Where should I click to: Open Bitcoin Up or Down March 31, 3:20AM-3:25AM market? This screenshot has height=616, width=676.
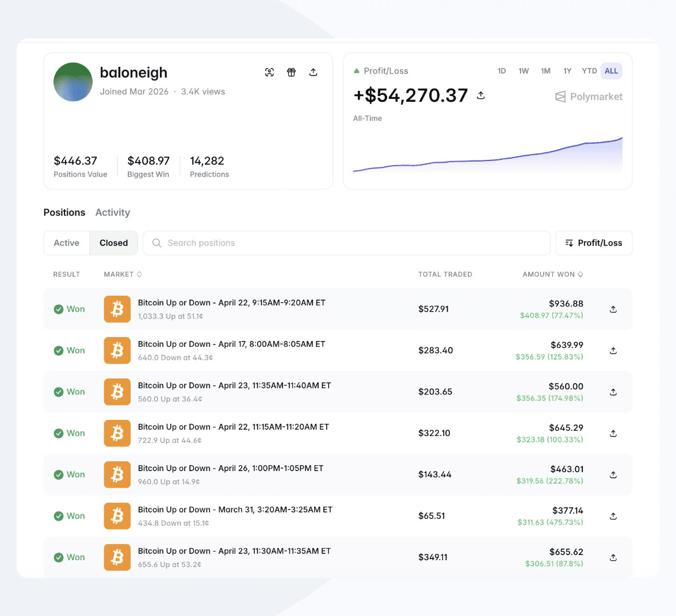235,510
